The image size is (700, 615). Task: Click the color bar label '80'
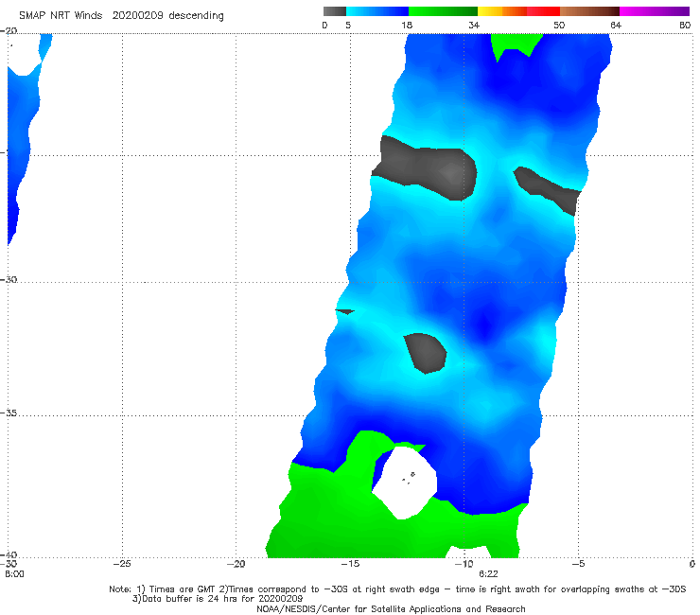click(685, 25)
